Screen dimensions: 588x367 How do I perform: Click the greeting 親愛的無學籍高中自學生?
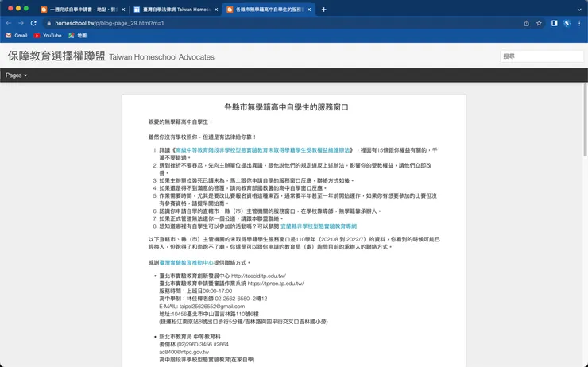pyautogui.click(x=180, y=122)
